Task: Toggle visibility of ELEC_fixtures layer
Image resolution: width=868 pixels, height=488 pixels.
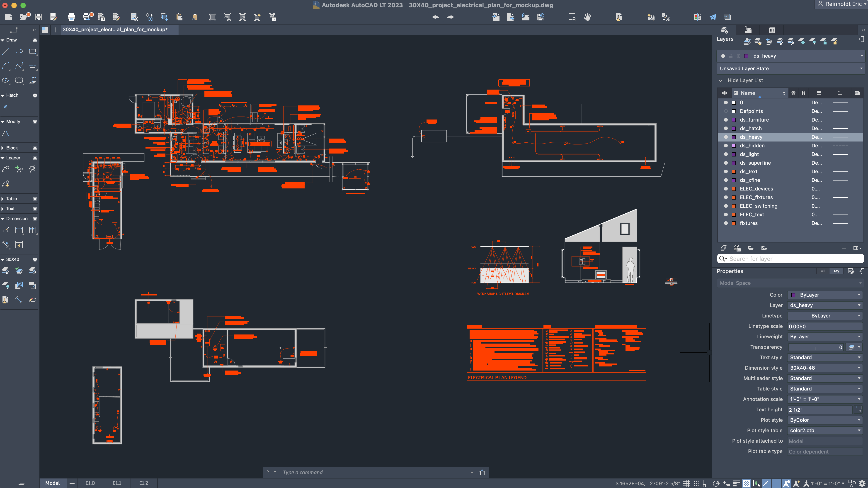Action: [x=725, y=197]
